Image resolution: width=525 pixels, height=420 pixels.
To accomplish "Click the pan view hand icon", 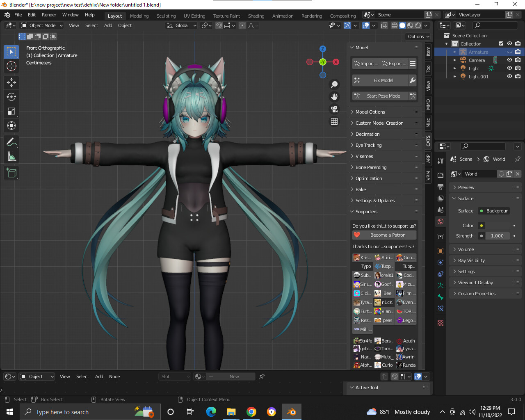I will [335, 97].
